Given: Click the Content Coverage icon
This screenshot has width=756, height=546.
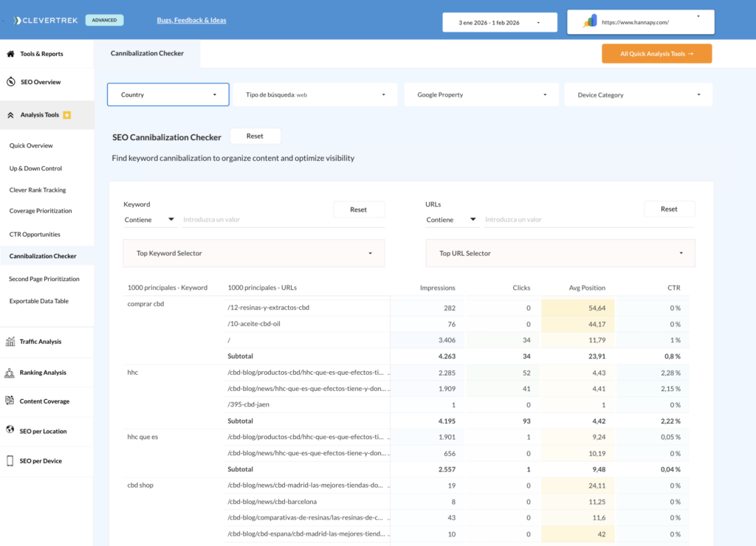Looking at the screenshot, I should click(10, 401).
